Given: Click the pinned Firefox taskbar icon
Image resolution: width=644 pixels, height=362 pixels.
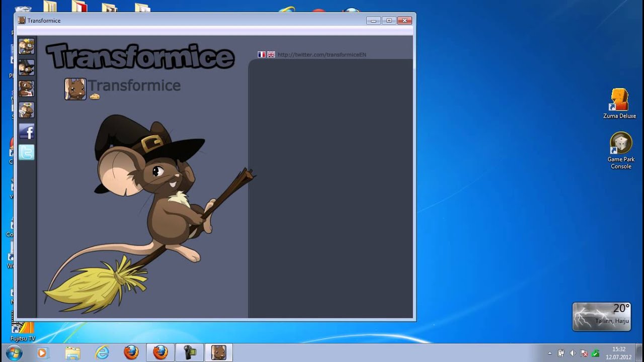Looking at the screenshot, I should point(131,353).
